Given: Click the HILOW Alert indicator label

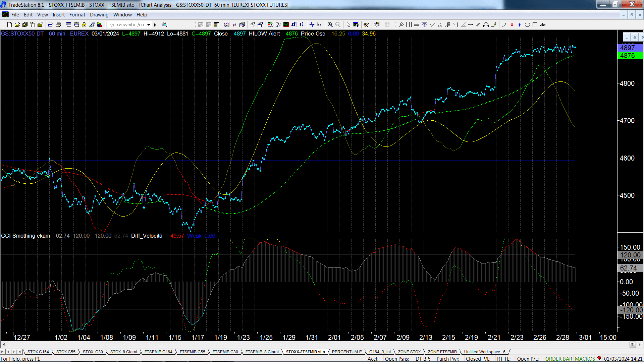Looking at the screenshot, I should (264, 34).
